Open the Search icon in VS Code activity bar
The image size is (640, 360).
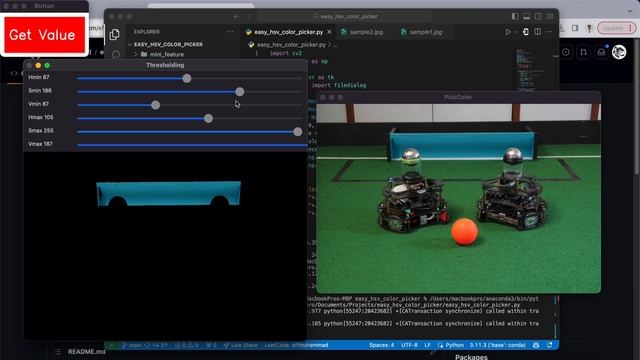(x=116, y=54)
